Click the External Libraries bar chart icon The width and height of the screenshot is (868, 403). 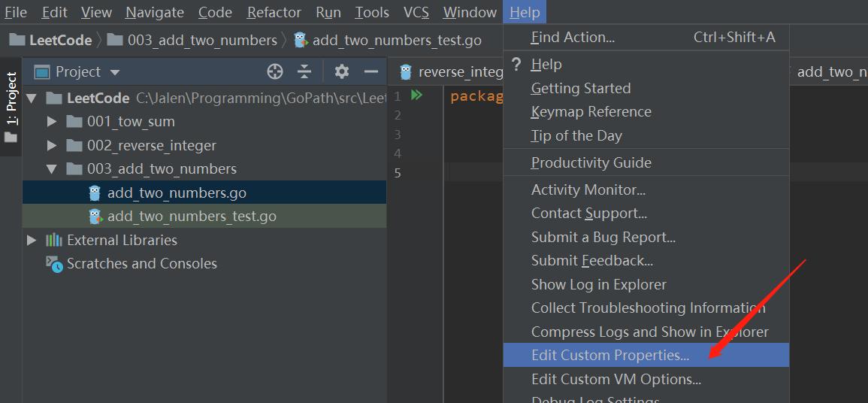[53, 241]
